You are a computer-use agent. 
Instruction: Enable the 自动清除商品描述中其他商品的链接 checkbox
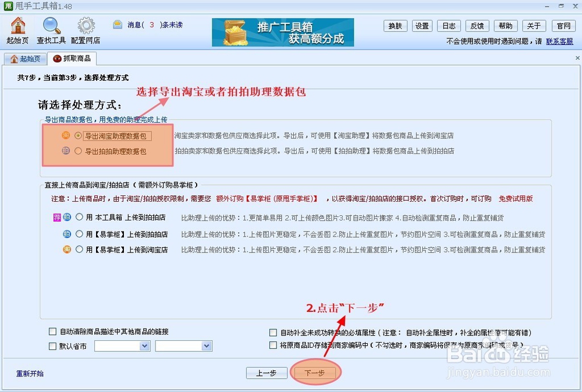(52, 331)
